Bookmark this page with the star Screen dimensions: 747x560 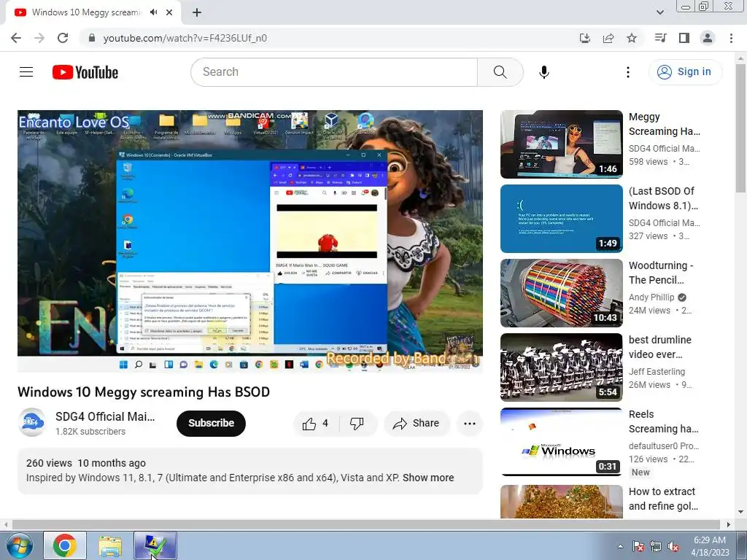click(x=632, y=38)
